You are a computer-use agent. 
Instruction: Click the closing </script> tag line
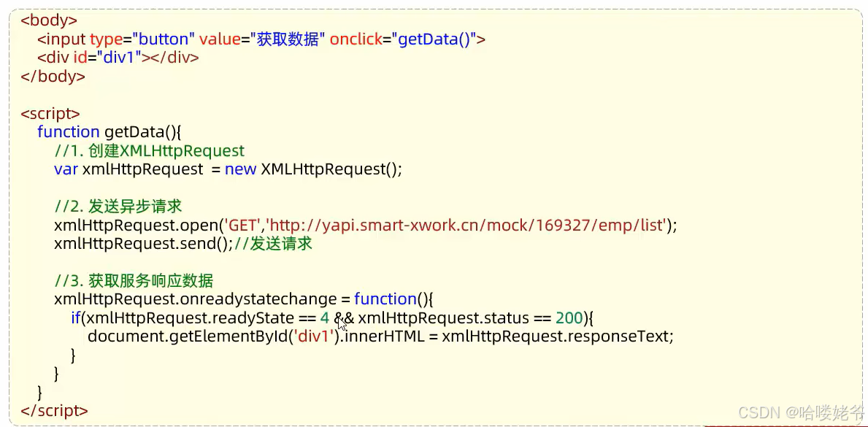(54, 410)
